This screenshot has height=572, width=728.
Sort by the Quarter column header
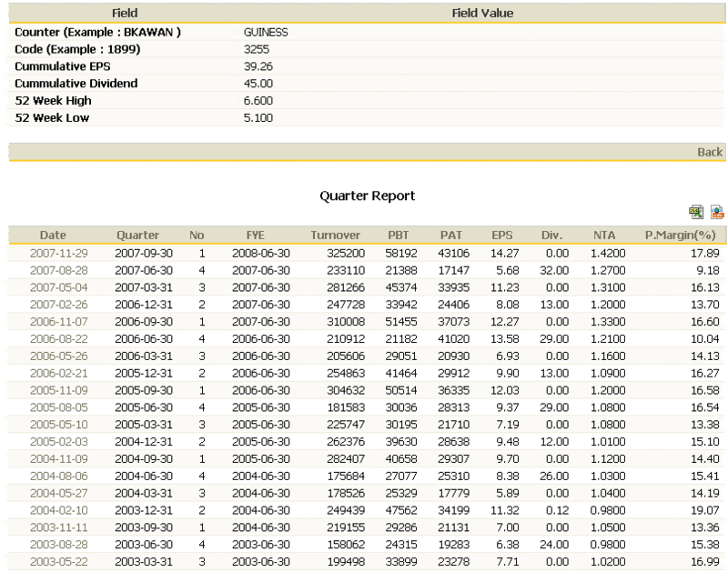pyautogui.click(x=137, y=236)
